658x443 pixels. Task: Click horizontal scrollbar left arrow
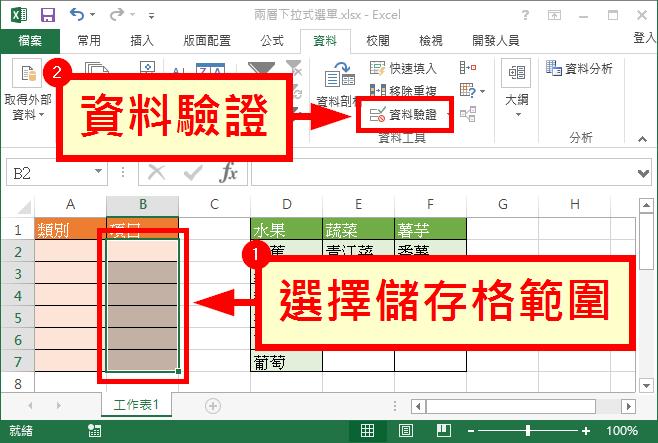418,406
